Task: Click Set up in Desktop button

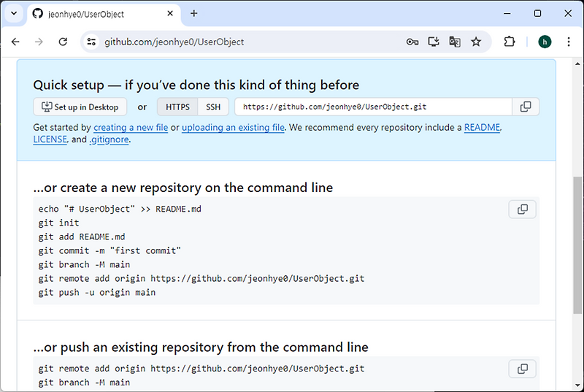Action: 80,107
